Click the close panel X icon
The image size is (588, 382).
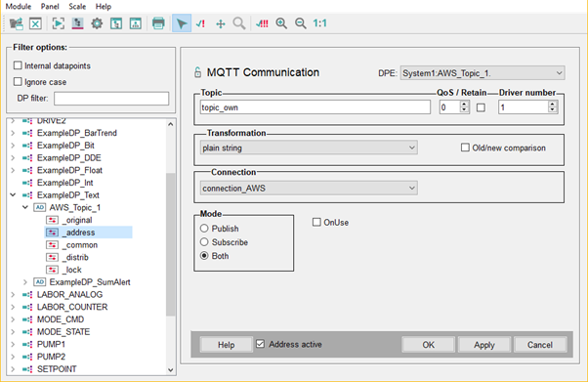(35, 23)
